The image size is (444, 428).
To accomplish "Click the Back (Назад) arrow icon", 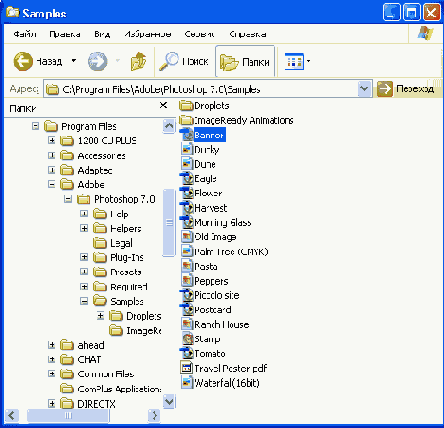I will tap(23, 61).
